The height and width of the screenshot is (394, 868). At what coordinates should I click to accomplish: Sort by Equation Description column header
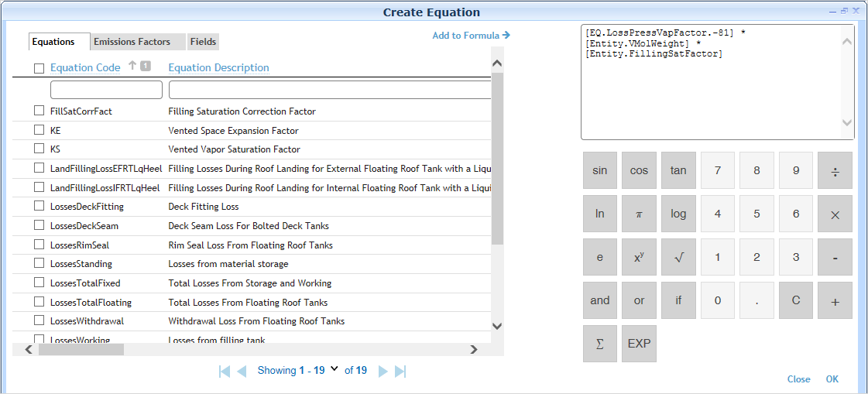(218, 67)
